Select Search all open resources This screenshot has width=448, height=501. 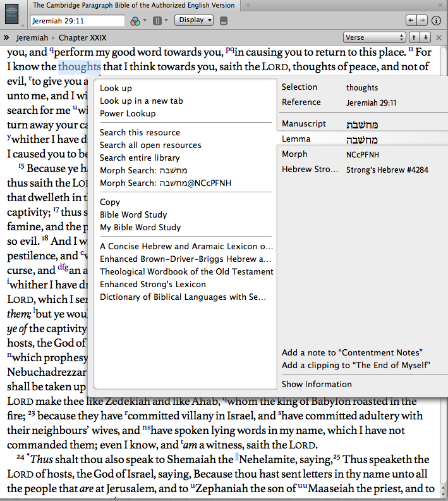(150, 145)
